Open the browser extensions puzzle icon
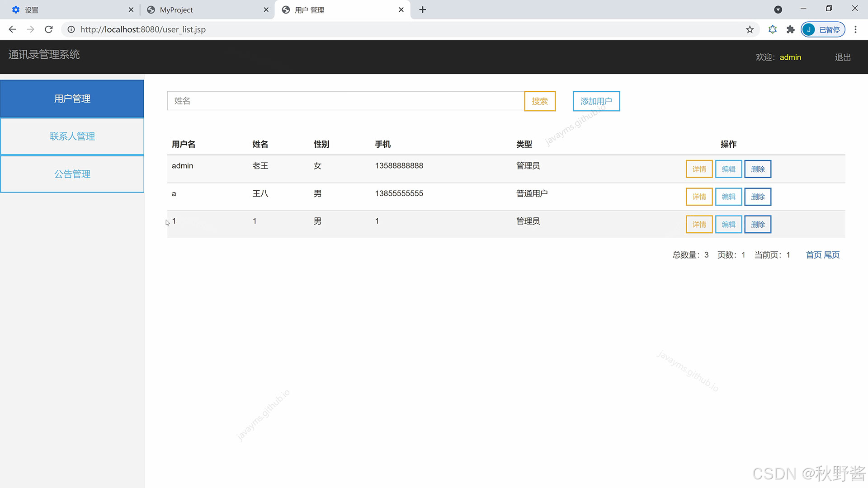 click(x=790, y=29)
